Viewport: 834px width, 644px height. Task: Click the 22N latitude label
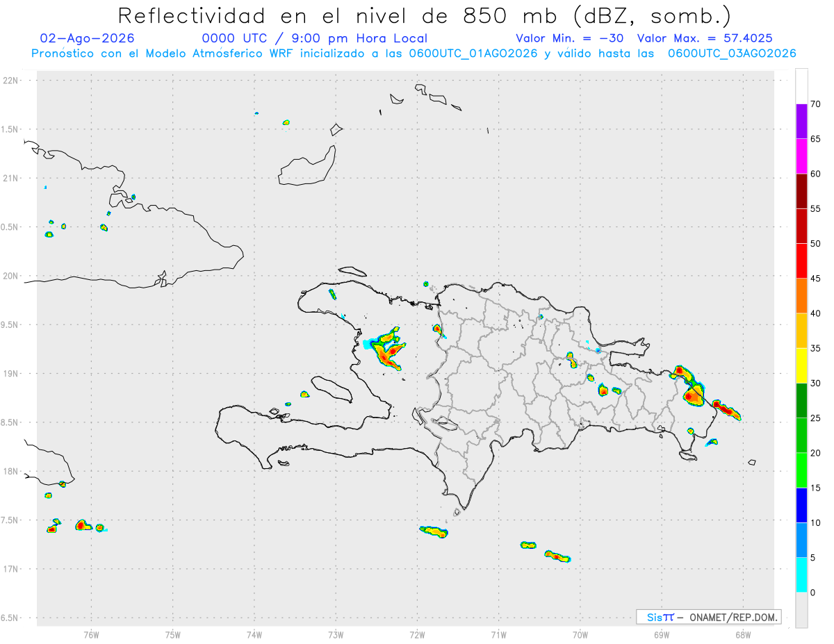coord(12,81)
